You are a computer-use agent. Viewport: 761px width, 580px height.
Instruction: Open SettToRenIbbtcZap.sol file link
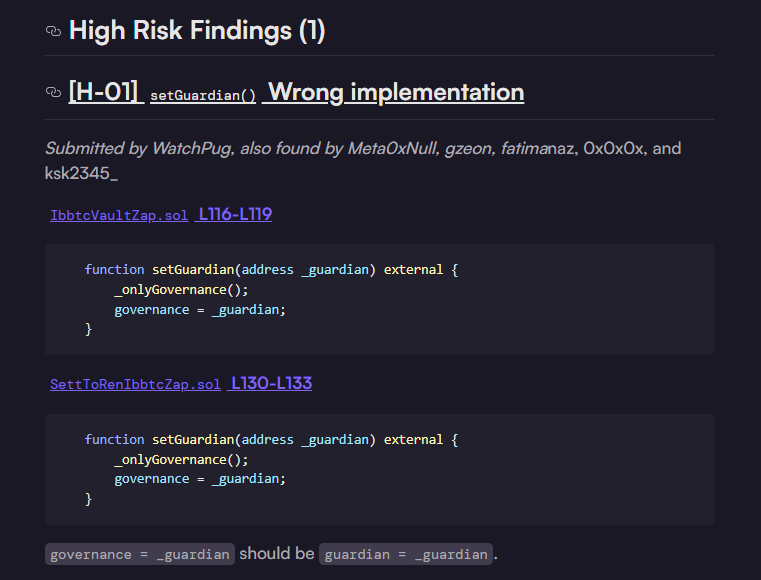135,384
